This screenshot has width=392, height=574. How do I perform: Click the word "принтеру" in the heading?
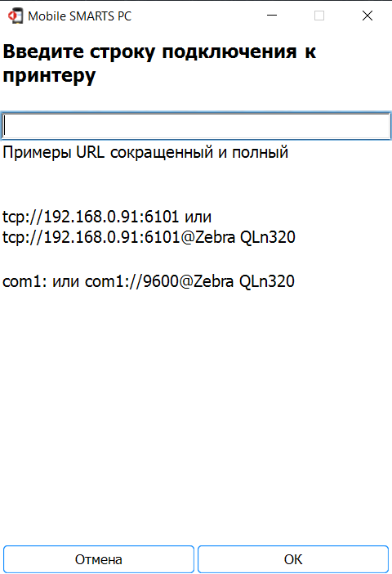(x=49, y=76)
